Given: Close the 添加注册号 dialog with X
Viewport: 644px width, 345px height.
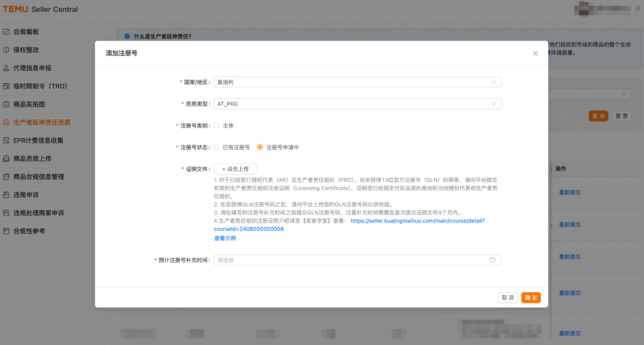Looking at the screenshot, I should pos(535,53).
